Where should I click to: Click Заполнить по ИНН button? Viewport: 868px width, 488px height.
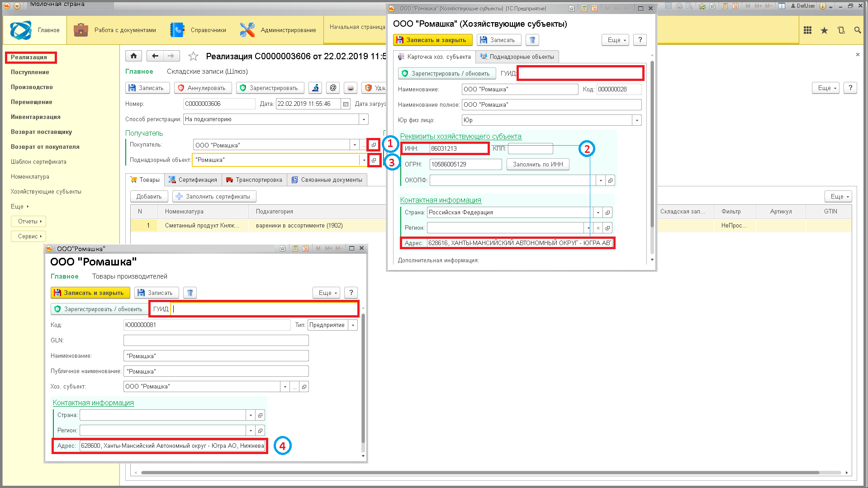(x=538, y=165)
